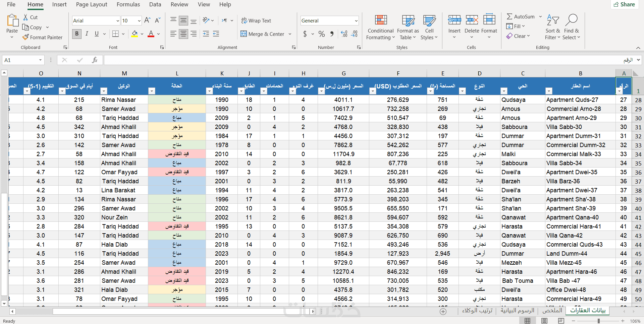Add a new sheet with the plus icon
Viewport: 644px width, 324px height.
[x=443, y=312]
